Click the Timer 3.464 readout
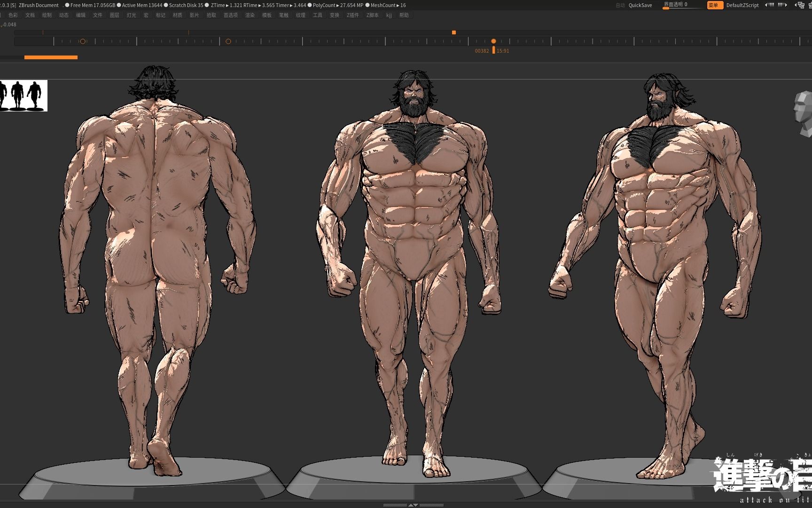 tap(291, 5)
